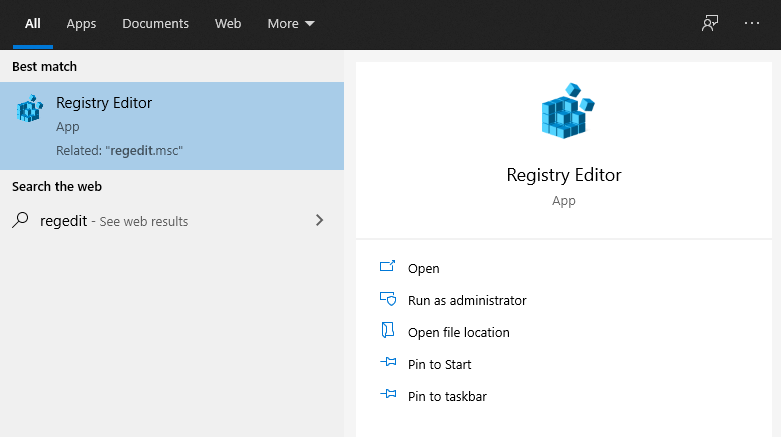The image size is (781, 437).
Task: Click the Search the web heading
Action: (x=57, y=186)
